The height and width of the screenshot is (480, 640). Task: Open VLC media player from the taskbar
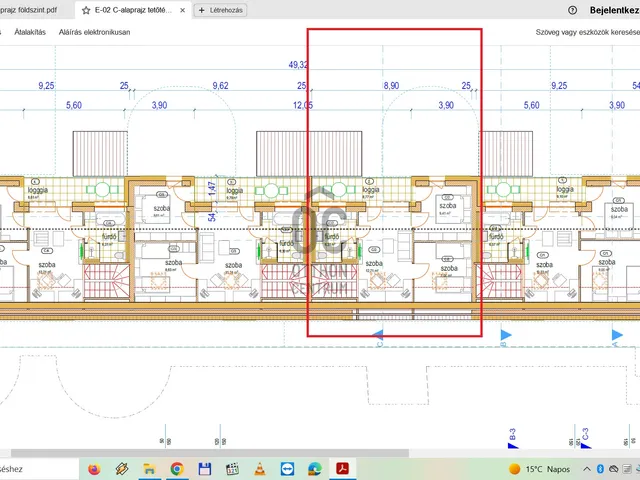tap(260, 469)
